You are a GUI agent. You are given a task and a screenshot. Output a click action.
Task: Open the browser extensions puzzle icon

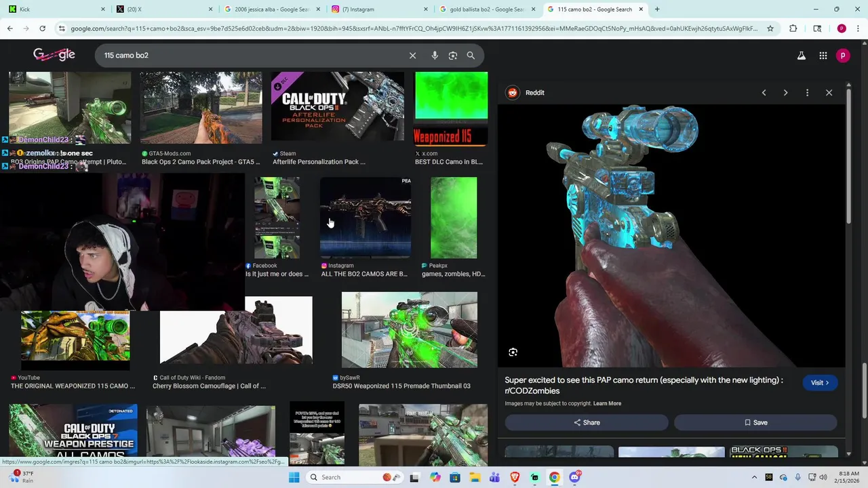coord(793,28)
